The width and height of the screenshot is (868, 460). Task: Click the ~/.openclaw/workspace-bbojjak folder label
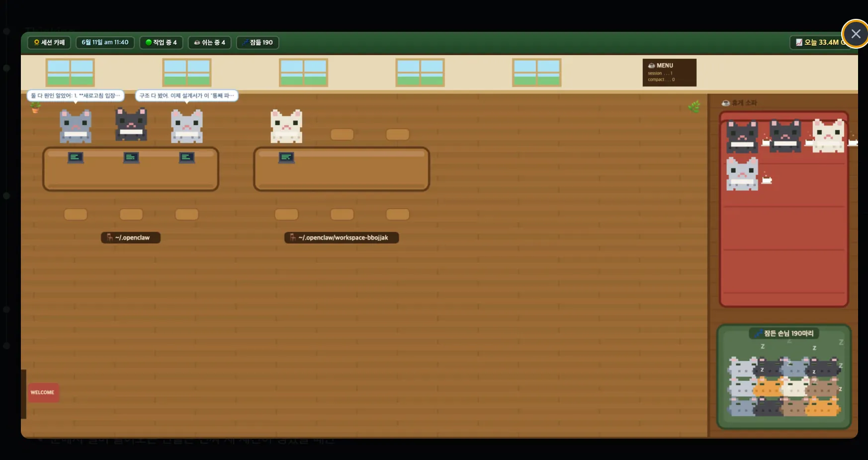point(342,237)
